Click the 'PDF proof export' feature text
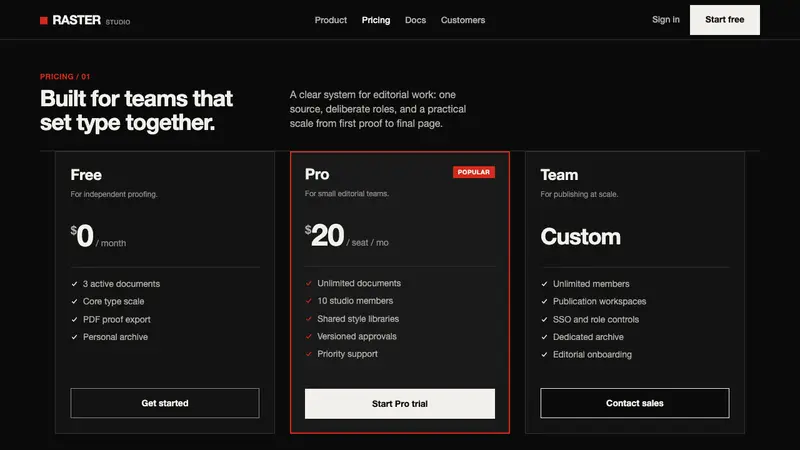The image size is (800, 450). [x=117, y=319]
